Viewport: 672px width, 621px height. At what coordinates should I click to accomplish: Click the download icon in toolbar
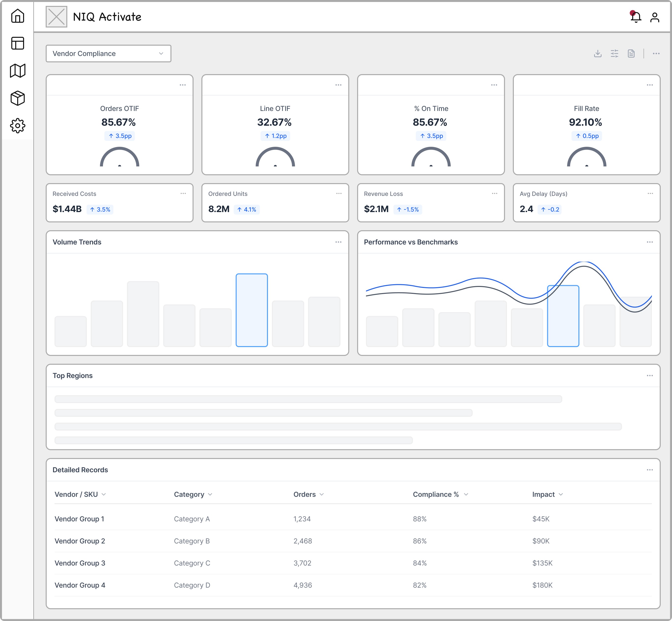coord(597,54)
